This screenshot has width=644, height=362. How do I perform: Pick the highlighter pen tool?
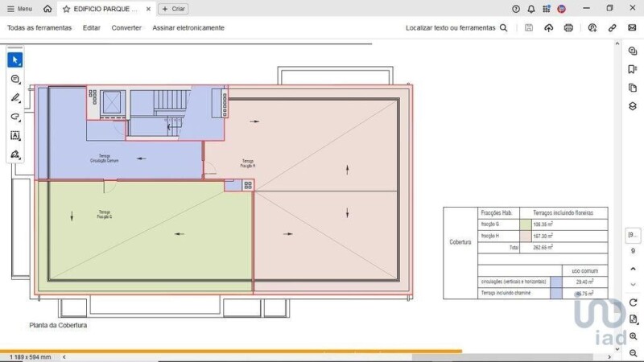tap(15, 97)
